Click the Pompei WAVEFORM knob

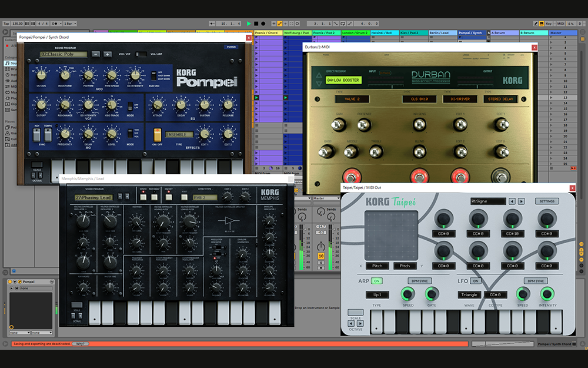[x=65, y=75]
